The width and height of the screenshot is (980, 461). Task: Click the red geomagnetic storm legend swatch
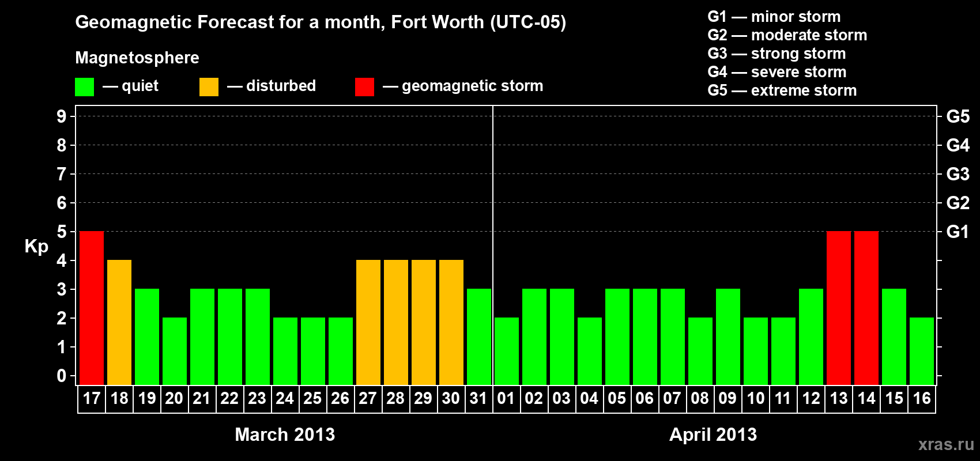click(365, 87)
